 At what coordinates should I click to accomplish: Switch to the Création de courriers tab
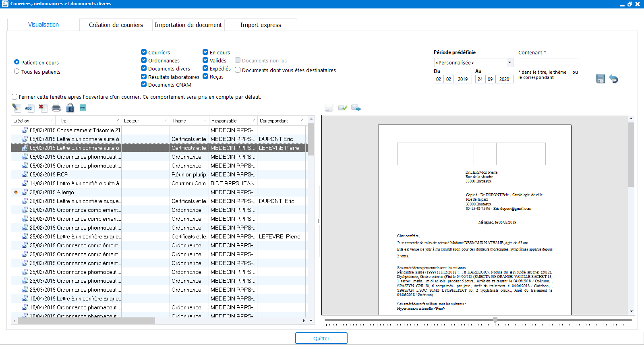116,25
